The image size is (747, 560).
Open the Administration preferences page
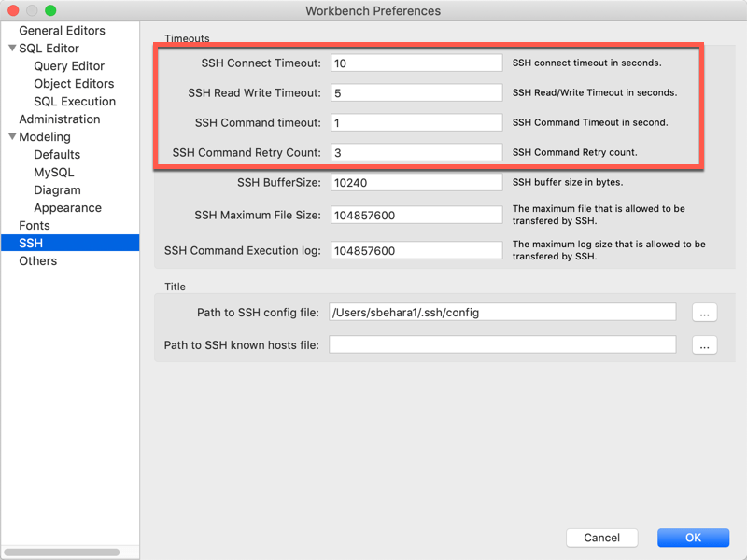tap(59, 119)
